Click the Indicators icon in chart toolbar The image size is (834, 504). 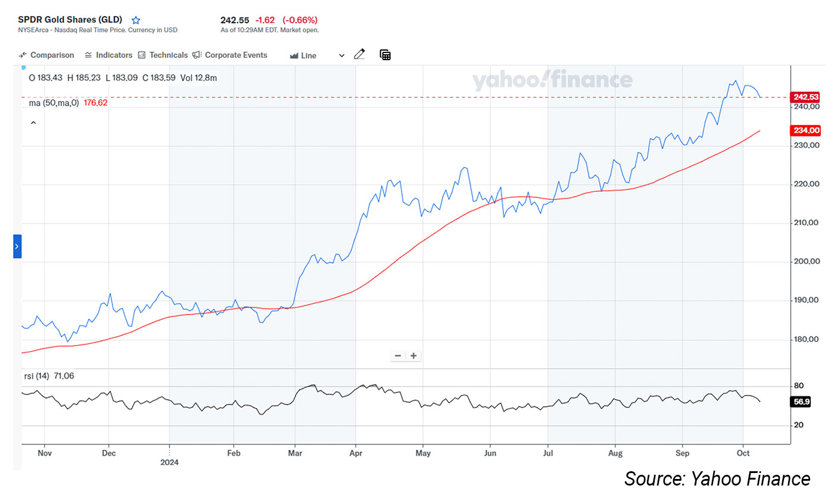[88, 55]
